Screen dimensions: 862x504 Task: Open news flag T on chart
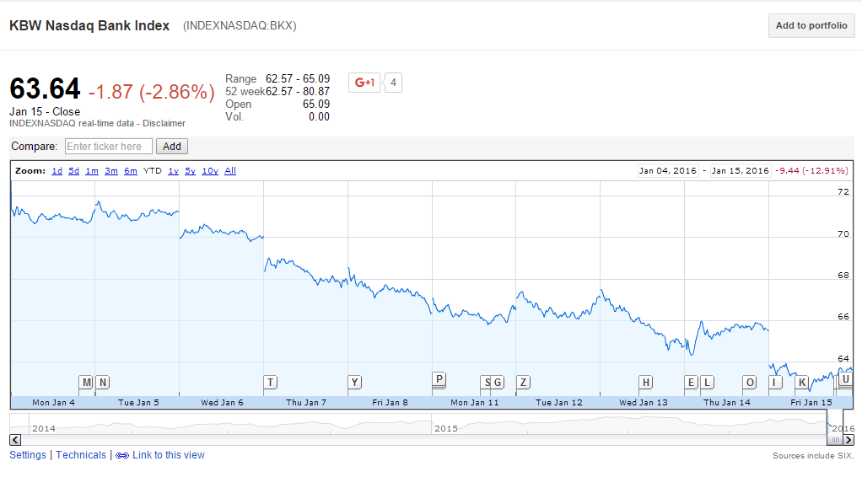(x=271, y=383)
